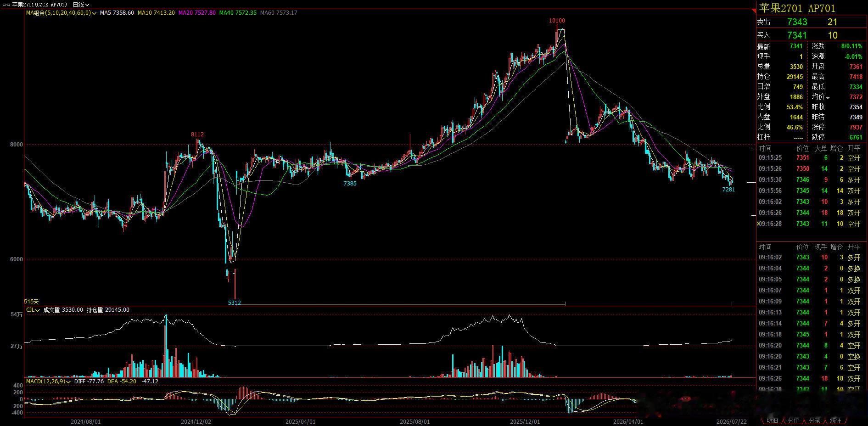Switch to the 分笔 tab

pos(815,420)
